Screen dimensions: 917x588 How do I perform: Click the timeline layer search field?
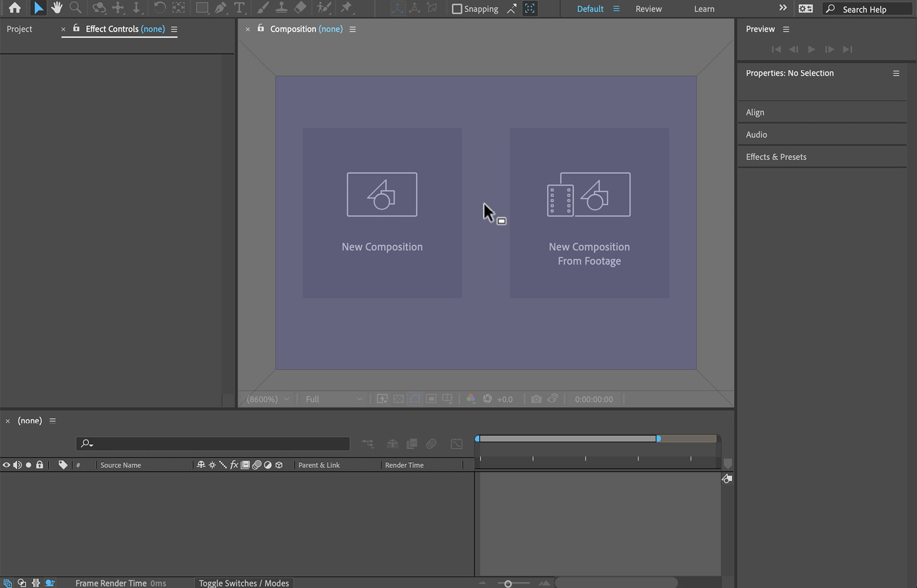coord(213,443)
